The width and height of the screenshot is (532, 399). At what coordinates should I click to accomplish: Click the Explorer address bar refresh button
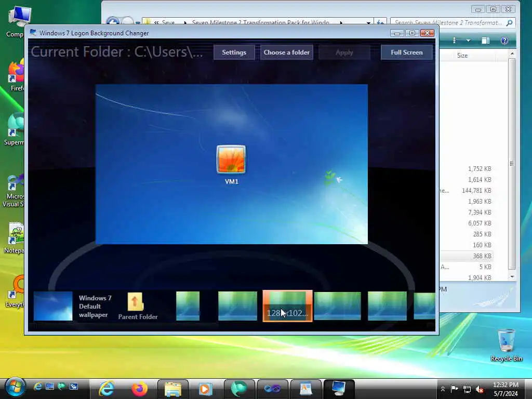380,23
